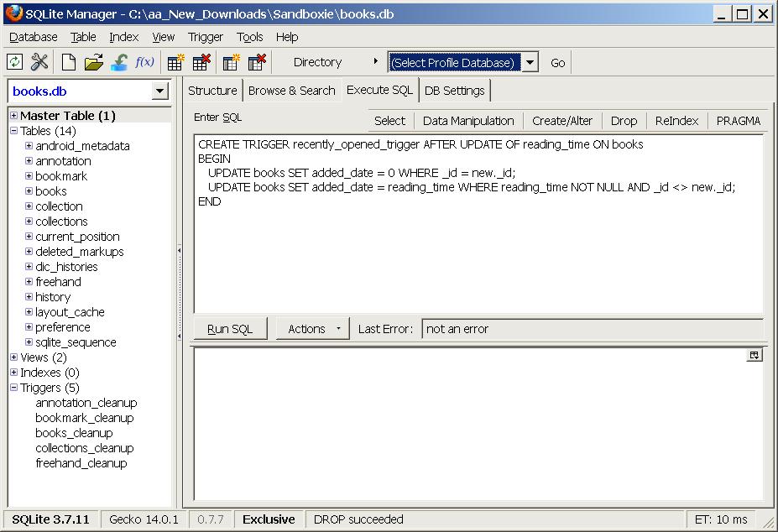Click the Drop Index icon

(257, 63)
